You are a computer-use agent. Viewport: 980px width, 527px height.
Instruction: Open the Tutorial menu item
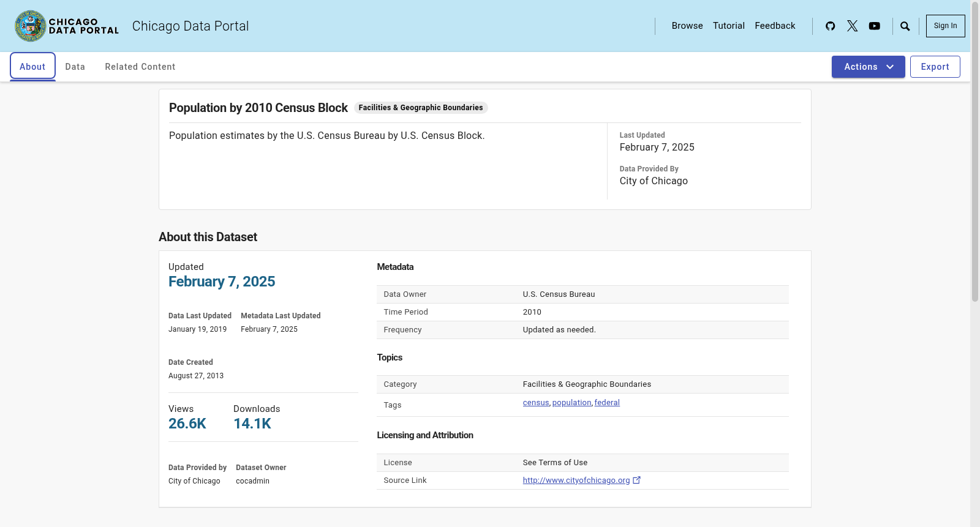(x=729, y=26)
